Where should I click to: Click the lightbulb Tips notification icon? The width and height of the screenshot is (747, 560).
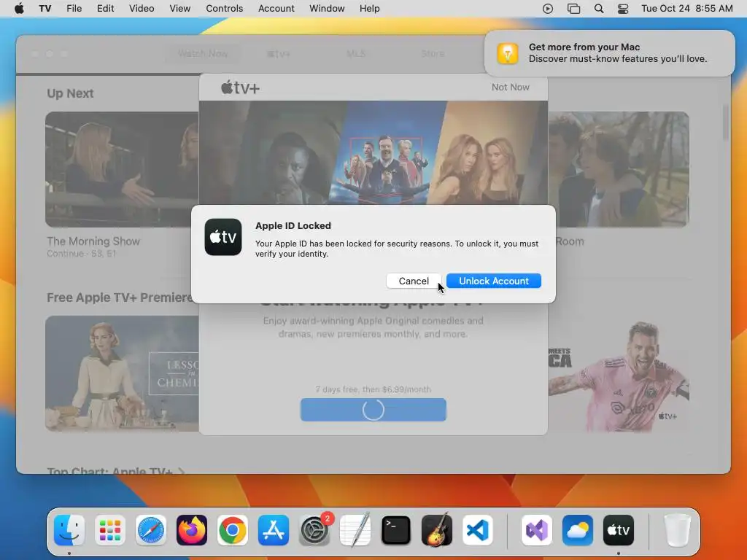point(508,53)
